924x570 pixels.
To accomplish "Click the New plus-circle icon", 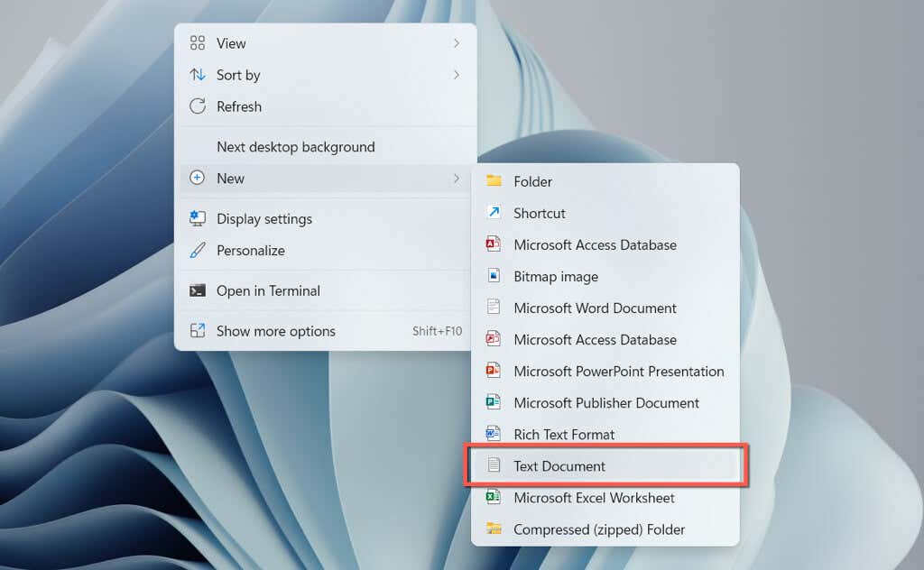I will tap(197, 178).
